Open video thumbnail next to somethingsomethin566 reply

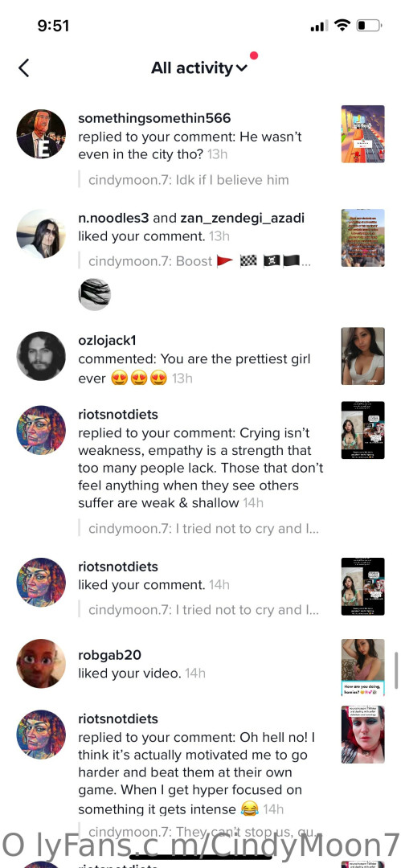tap(362, 134)
